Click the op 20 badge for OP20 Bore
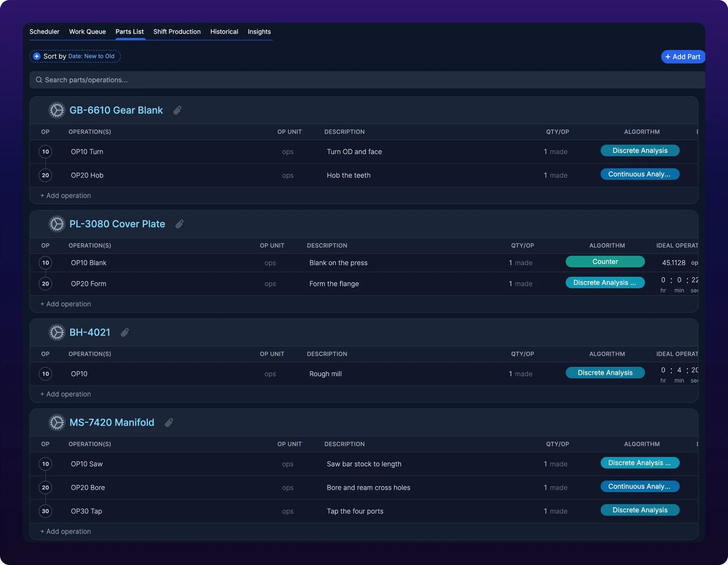Viewport: 728px width, 565px height. coord(45,488)
